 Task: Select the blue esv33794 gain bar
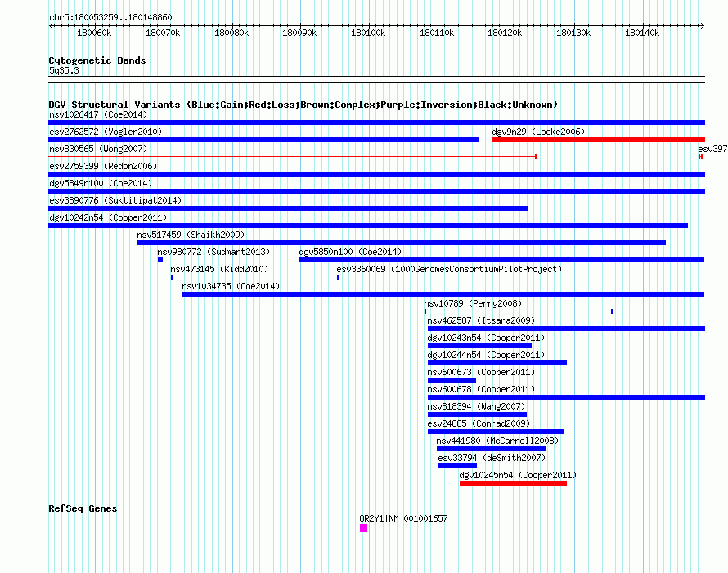(x=457, y=466)
